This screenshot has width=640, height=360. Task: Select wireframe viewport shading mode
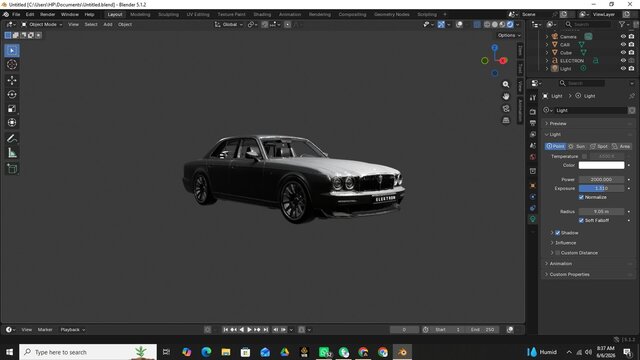point(487,24)
